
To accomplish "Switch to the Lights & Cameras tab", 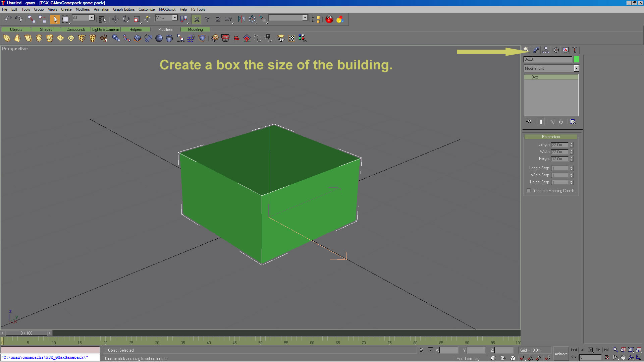I will pos(106,29).
